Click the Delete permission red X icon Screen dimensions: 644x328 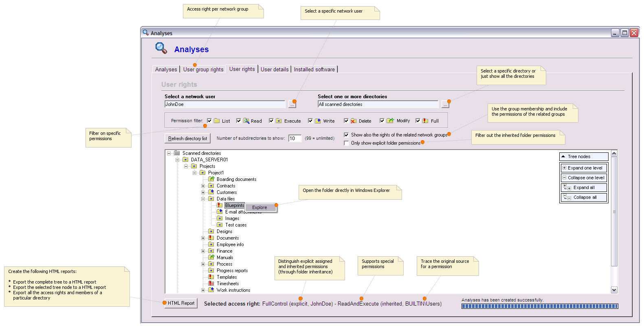coord(353,121)
